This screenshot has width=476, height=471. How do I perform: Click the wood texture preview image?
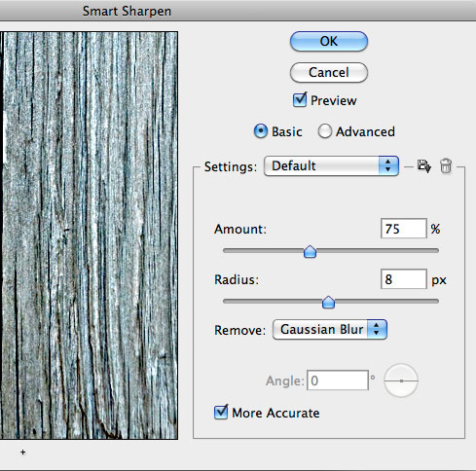click(x=89, y=235)
